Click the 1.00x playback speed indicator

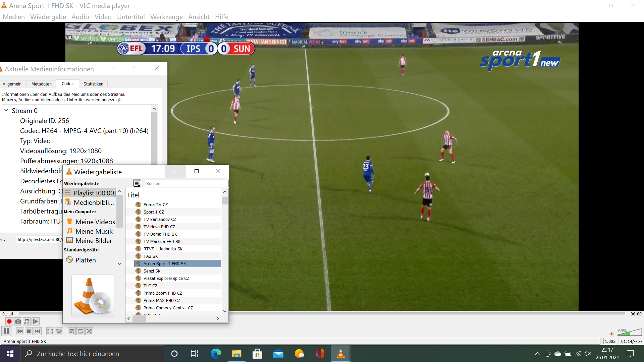tap(610, 341)
